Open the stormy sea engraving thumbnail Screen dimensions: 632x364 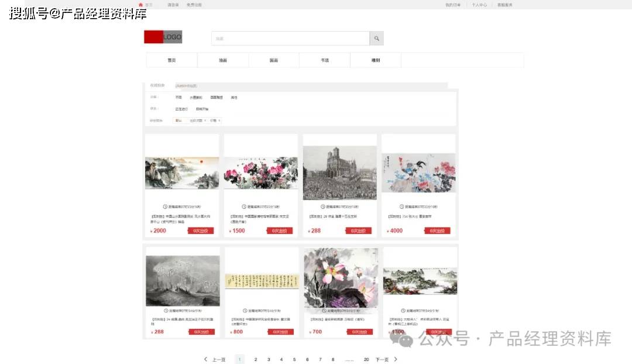pyautogui.click(x=183, y=280)
